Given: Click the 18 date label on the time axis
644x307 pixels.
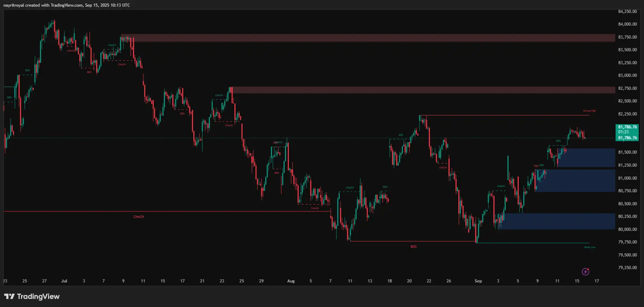Looking at the screenshot, I should [x=390, y=281].
